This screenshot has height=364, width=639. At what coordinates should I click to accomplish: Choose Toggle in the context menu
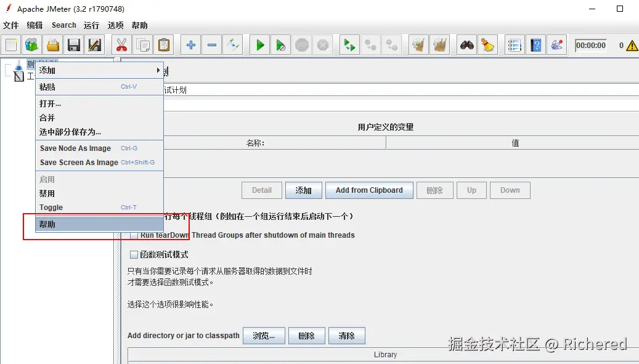pyautogui.click(x=99, y=207)
